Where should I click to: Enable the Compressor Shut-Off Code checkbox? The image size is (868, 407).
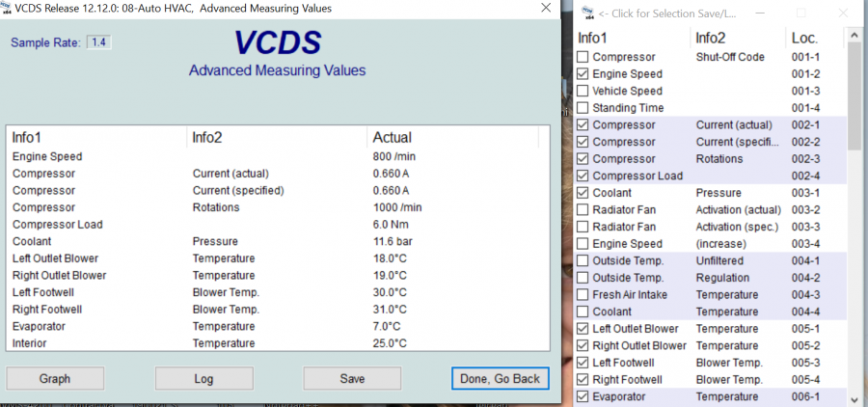click(x=583, y=57)
